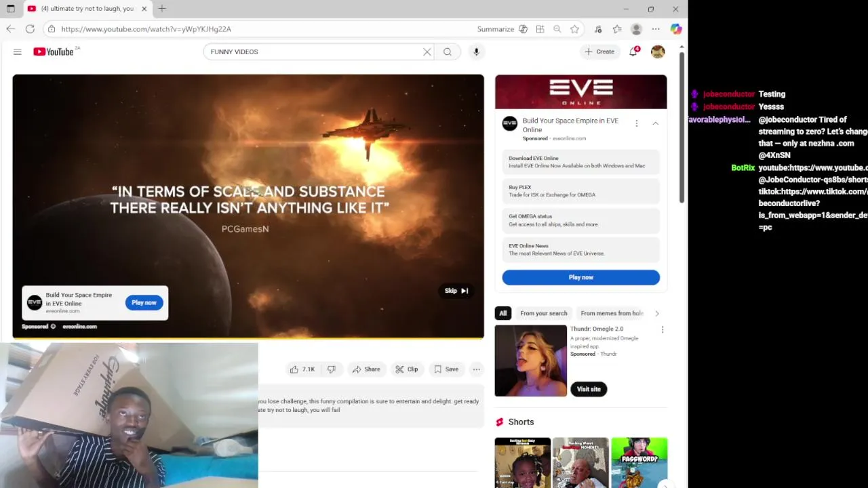Dislike the video with thumbs down
The height and width of the screenshot is (488, 868).
332,369
